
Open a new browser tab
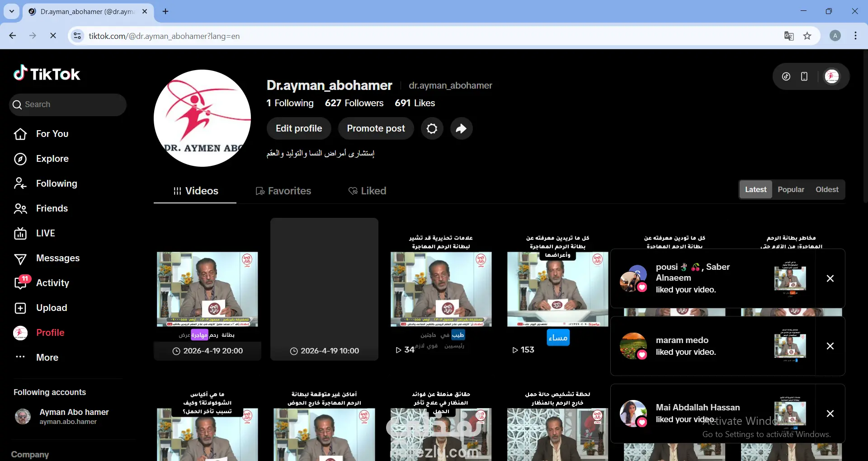pos(165,11)
